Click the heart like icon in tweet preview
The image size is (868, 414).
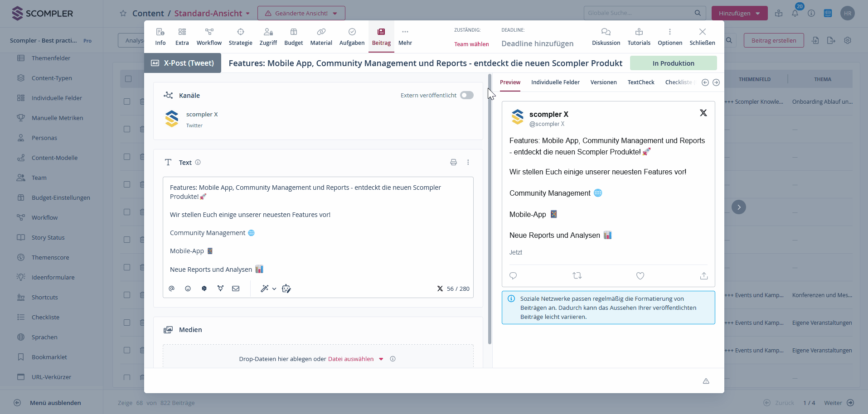point(640,276)
